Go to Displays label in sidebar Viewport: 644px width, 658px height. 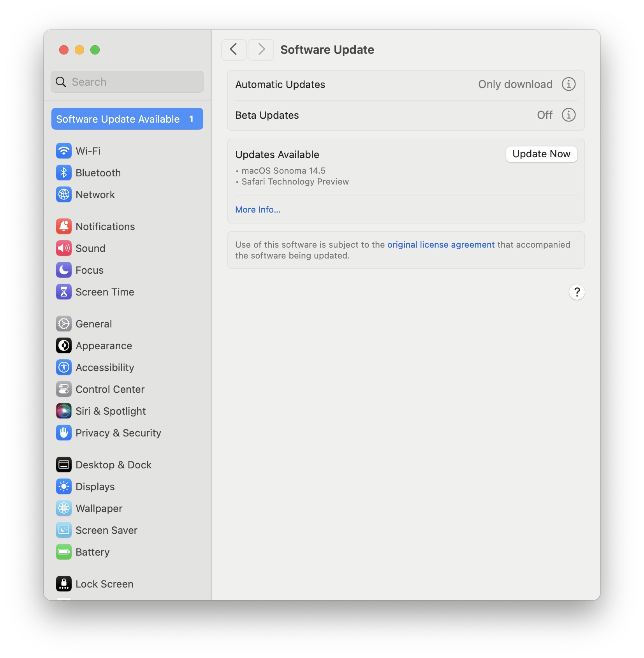point(95,487)
